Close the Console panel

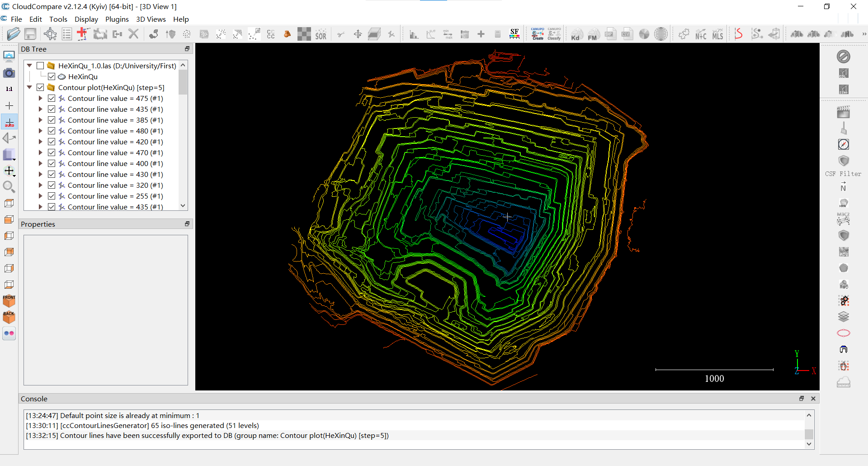coord(813,399)
